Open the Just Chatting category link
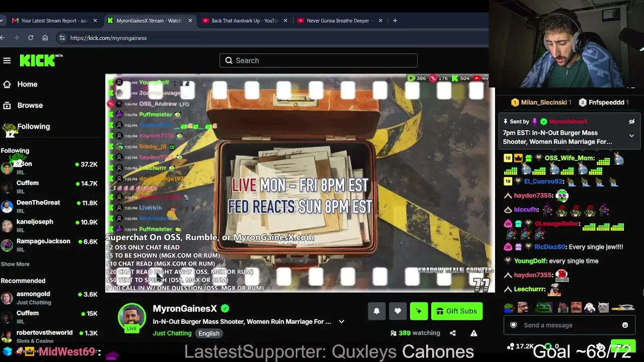This screenshot has width=644, height=362. [172, 333]
